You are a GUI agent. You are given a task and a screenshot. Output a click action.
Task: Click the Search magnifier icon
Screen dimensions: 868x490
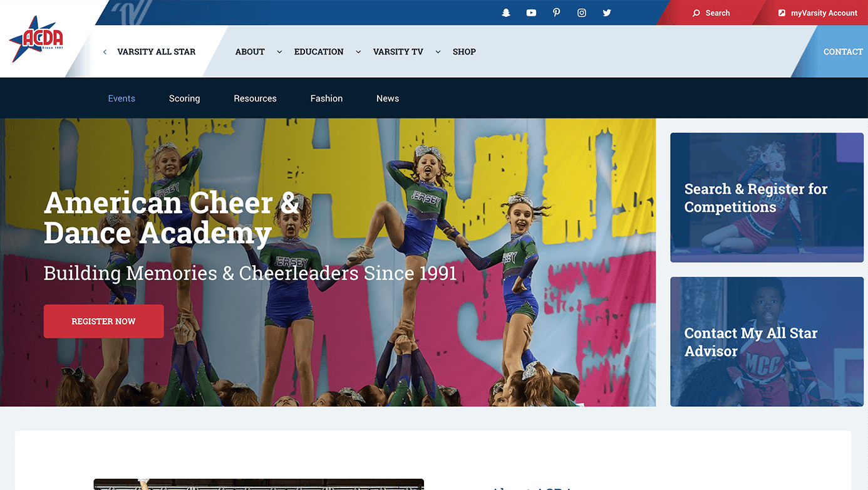coord(696,13)
